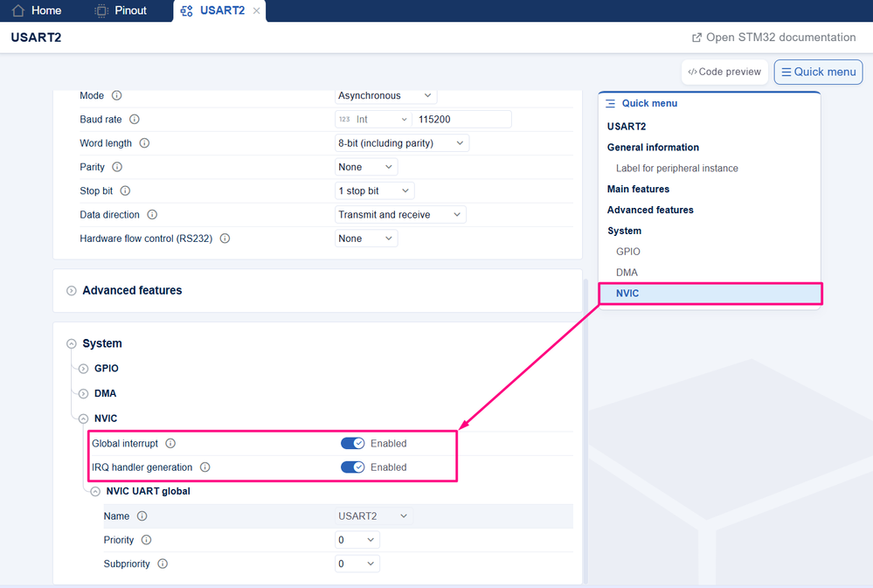Click the USART2 tab peripheral icon

pyautogui.click(x=186, y=10)
